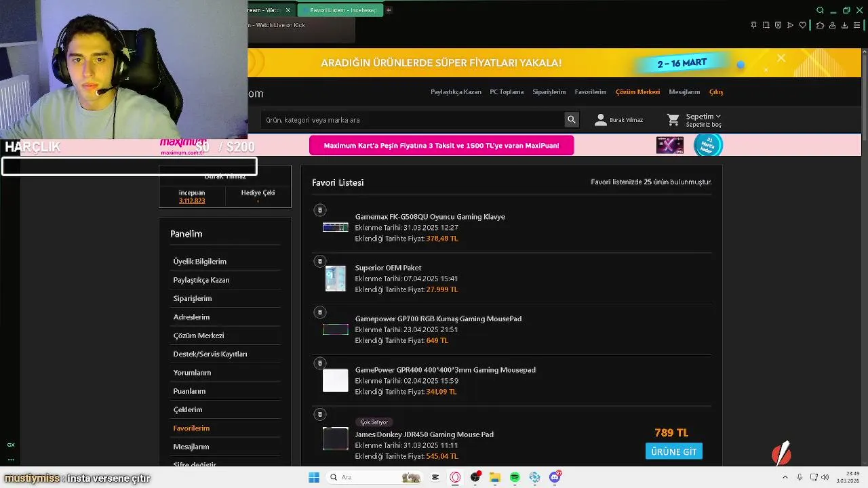The image size is (868, 488).
Task: Open Hediye Çeki box in profile panel
Action: (258, 195)
